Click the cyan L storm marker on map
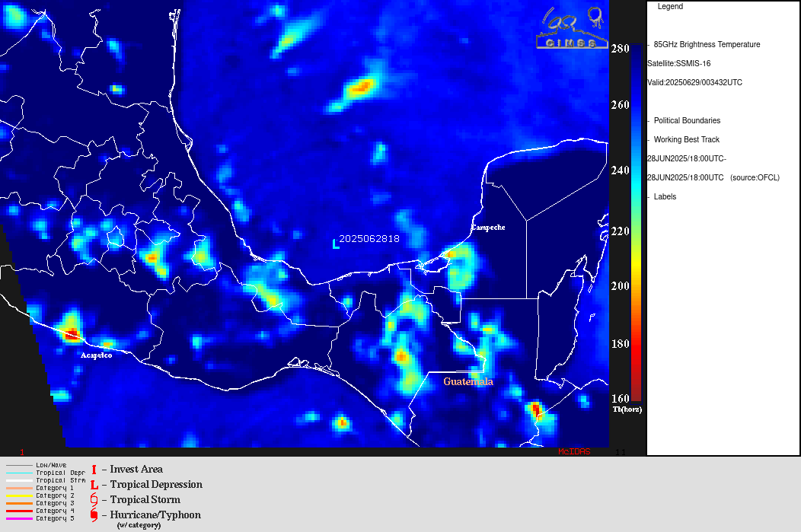Screen dimensions: 801x532 [x=336, y=244]
